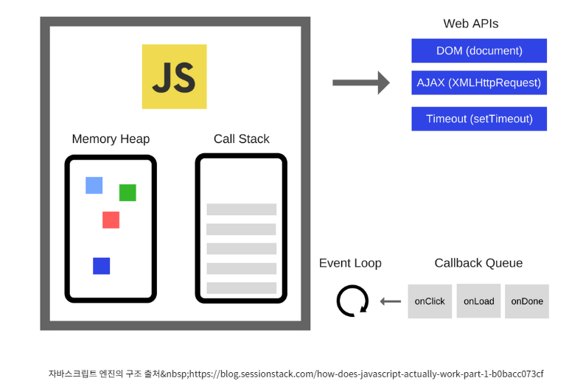The height and width of the screenshot is (392, 583).
Task: Click the top gray frame in Call Stack
Action: 241,209
